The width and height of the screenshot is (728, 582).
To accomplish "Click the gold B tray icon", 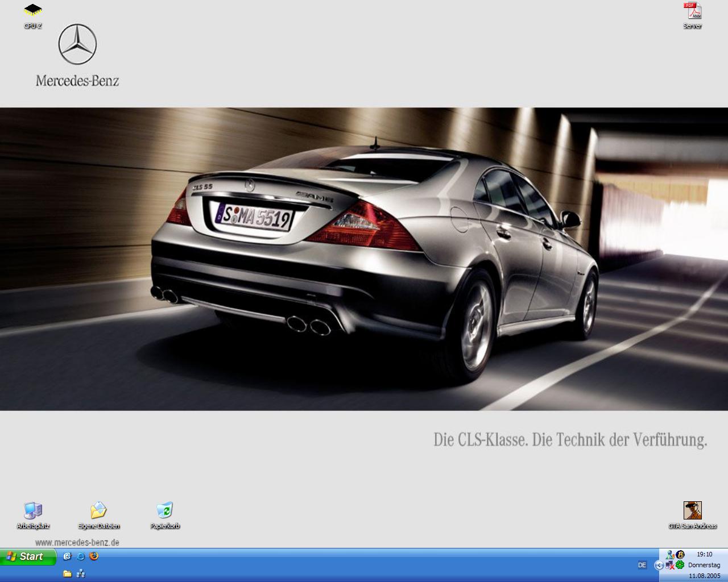I will (680, 554).
